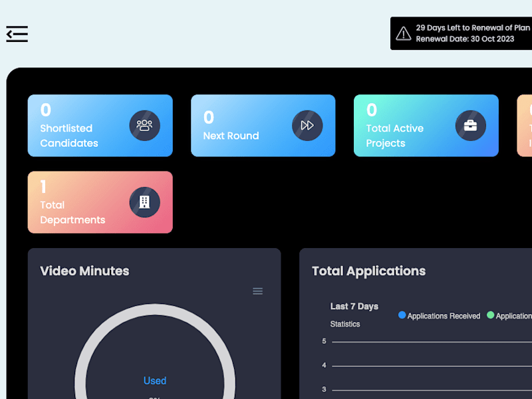Open the Shortlisted Candidates card
Image resolution: width=532 pixels, height=399 pixels.
coord(100,126)
